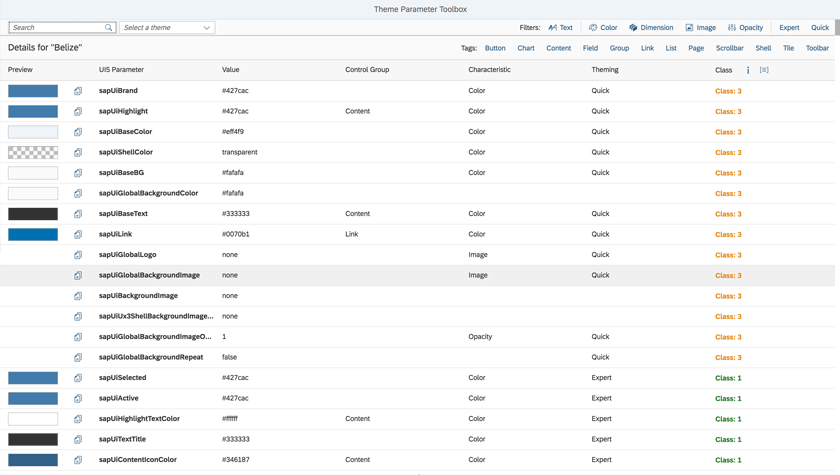Screen dimensions: 840x475
Task: Copy icon next to sapUiContentIconColor
Action: (78, 460)
